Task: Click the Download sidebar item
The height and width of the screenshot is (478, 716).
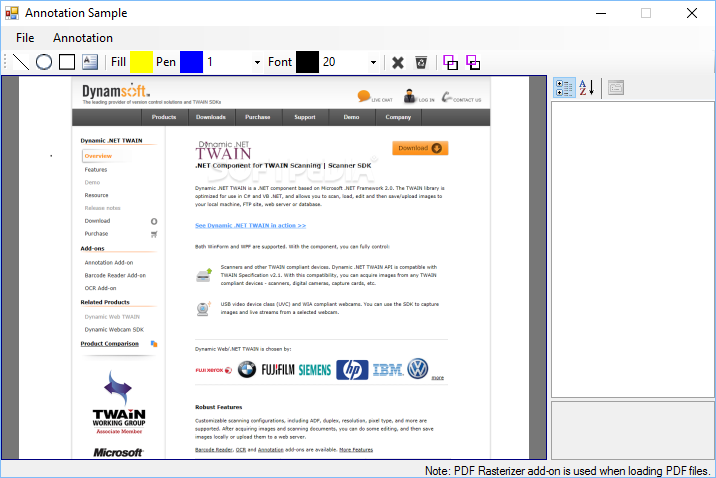Action: [x=97, y=221]
